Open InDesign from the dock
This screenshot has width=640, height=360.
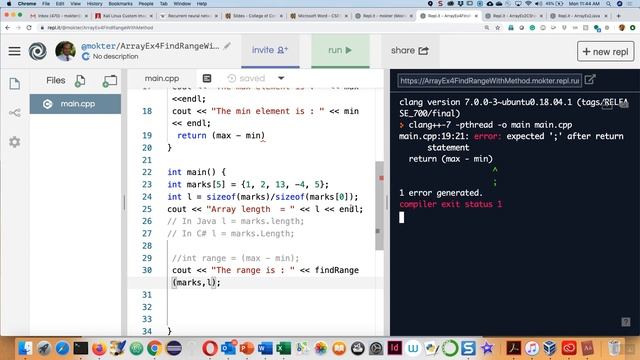394,348
